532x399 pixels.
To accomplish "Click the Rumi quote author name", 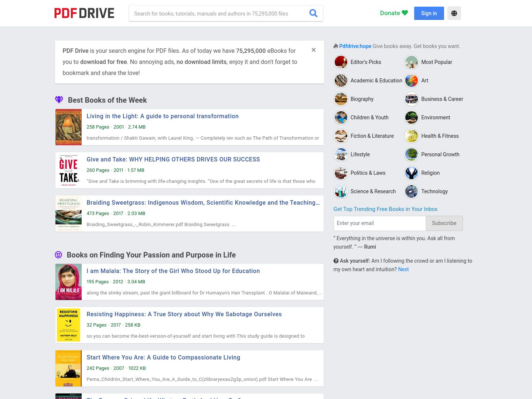I will [x=370, y=247].
